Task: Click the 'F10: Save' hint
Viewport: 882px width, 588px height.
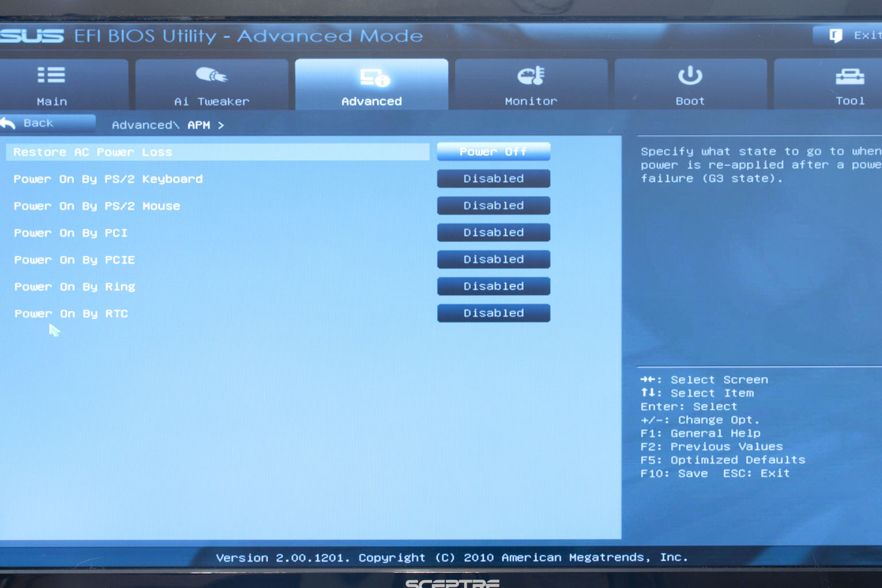Action: [x=674, y=474]
